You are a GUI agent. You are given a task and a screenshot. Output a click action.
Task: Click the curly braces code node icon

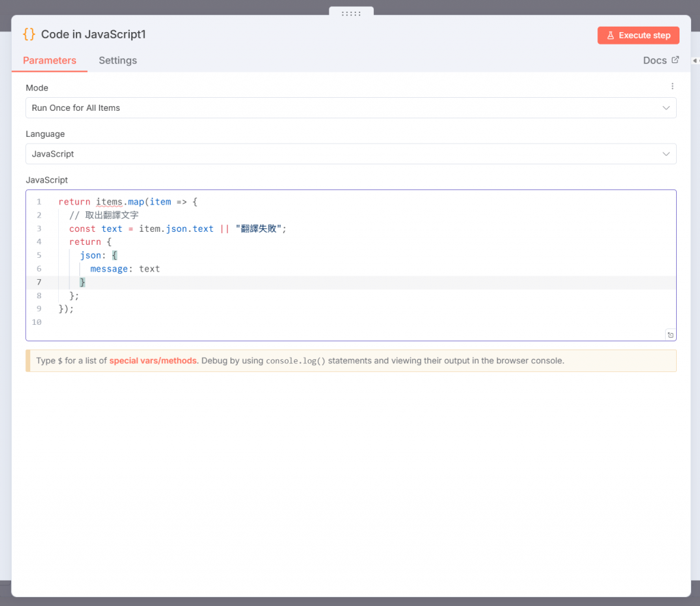[29, 34]
